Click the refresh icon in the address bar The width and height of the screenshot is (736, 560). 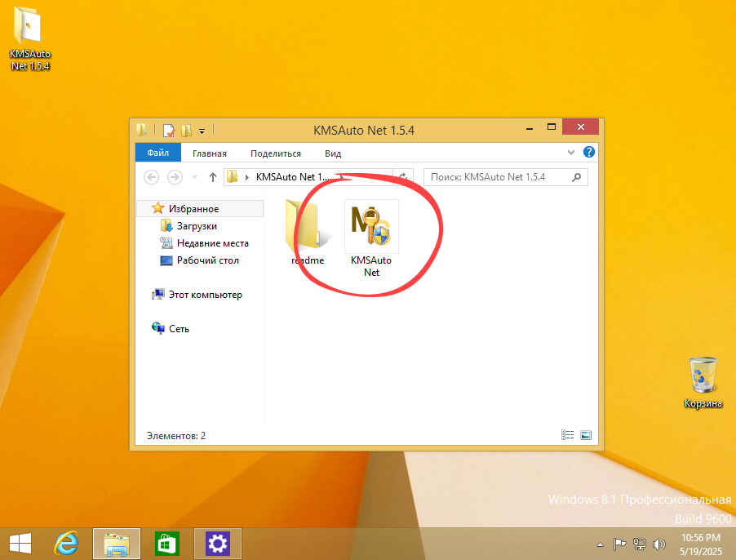tap(402, 177)
